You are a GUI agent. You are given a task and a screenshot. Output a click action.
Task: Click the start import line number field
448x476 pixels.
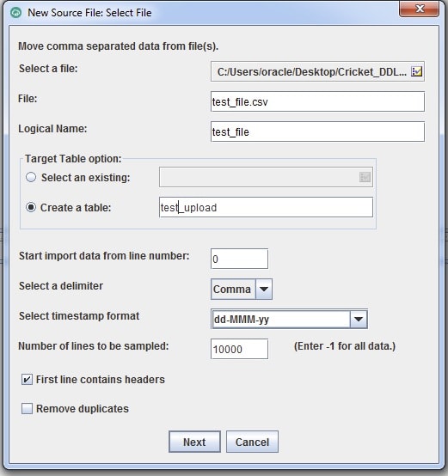coord(239,259)
